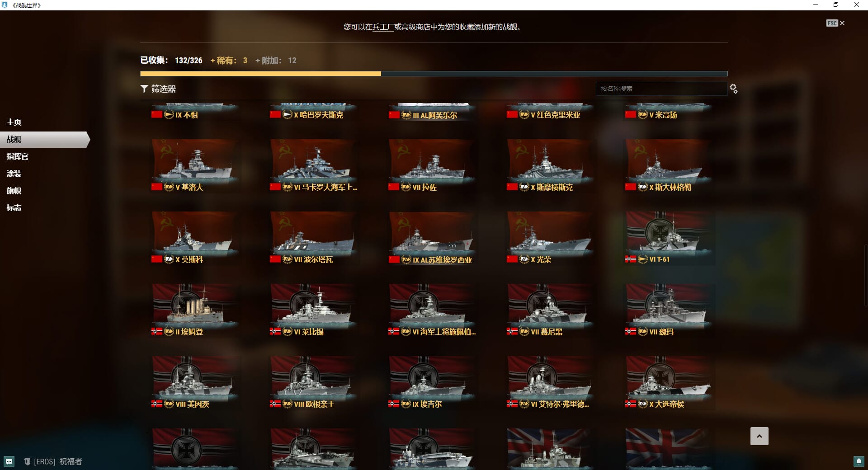Click the funnel filter icon

pos(144,89)
